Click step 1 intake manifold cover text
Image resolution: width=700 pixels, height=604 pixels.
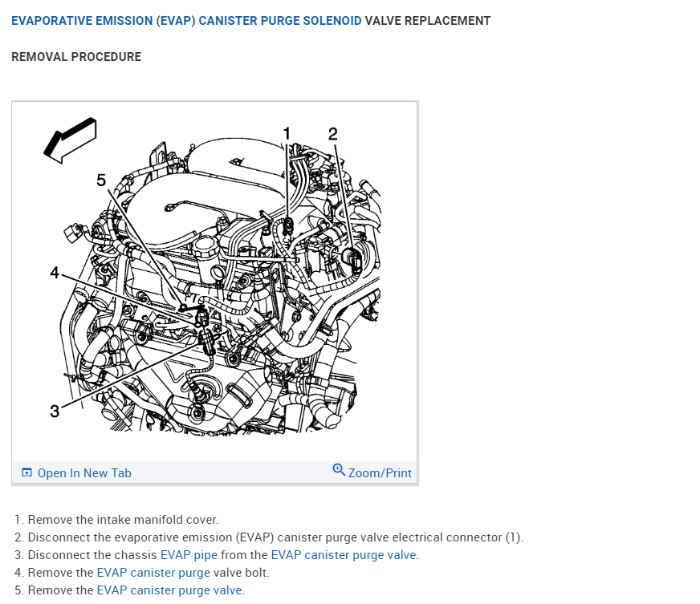123,520
